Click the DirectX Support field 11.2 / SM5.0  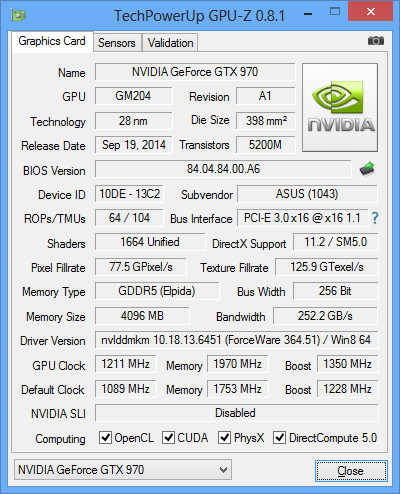[336, 242]
